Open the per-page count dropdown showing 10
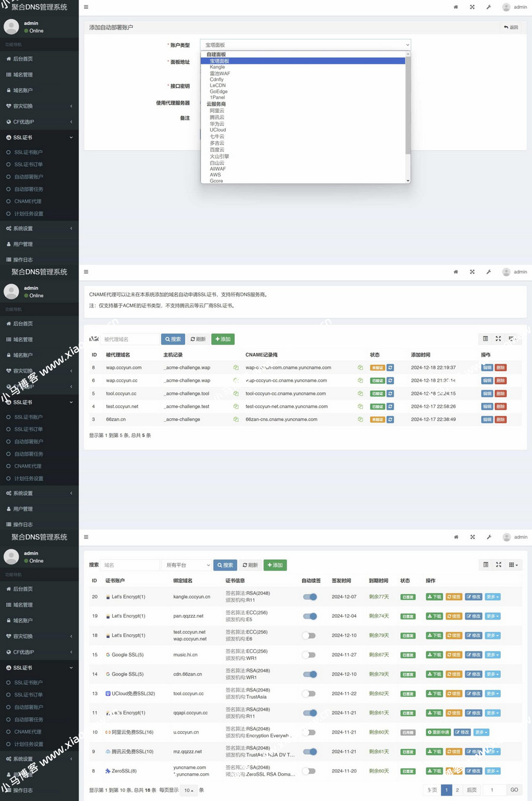Viewport: 532px width, 801px height. pyautogui.click(x=189, y=790)
